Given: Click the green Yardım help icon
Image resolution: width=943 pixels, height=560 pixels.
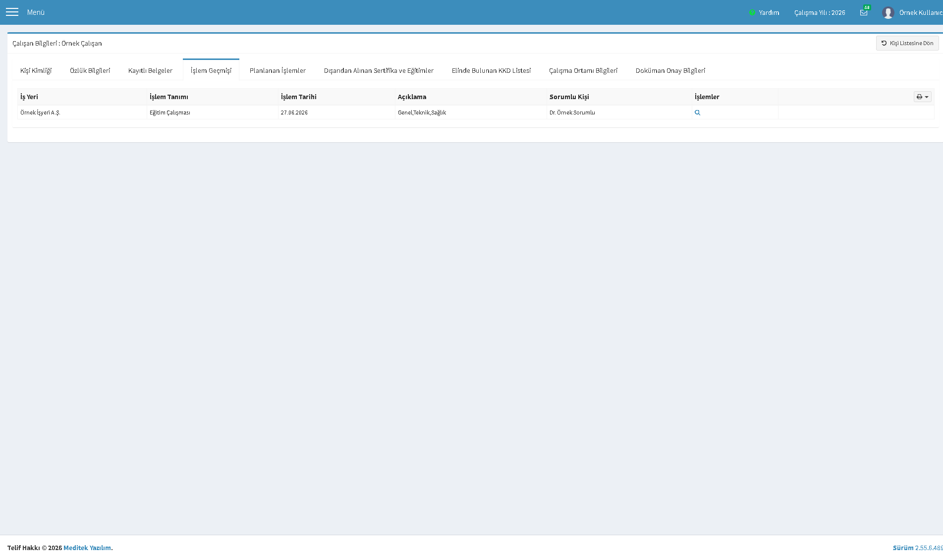Looking at the screenshot, I should click(x=752, y=12).
